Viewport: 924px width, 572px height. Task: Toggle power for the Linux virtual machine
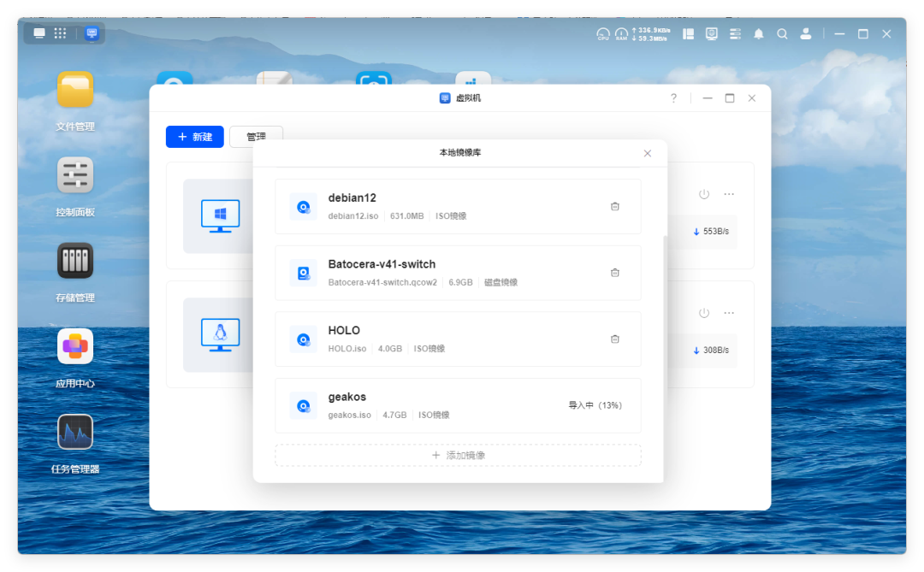coord(704,313)
